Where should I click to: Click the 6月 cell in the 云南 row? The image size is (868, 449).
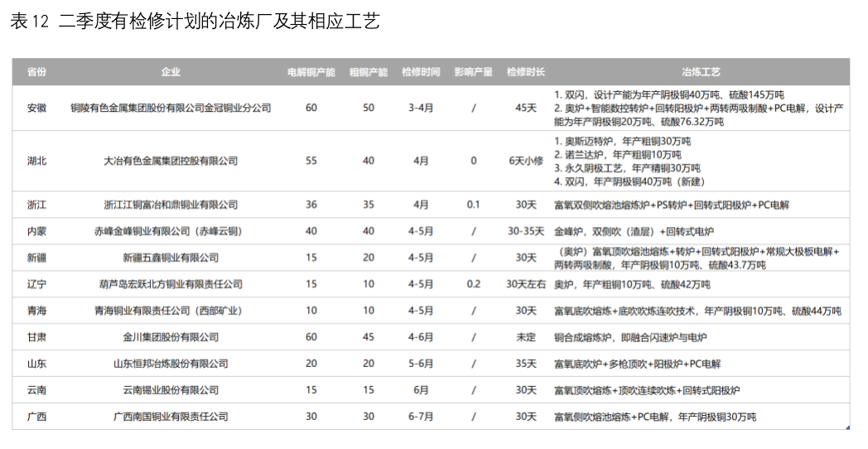421,390
